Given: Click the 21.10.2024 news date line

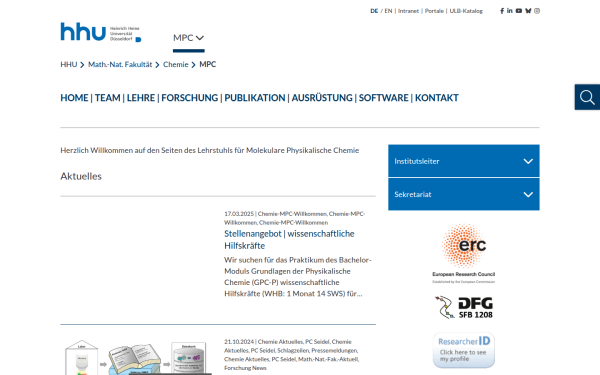Looking at the screenshot, I should pyautogui.click(x=292, y=355).
